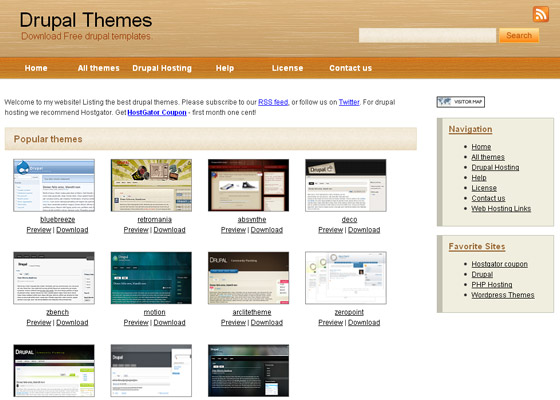Open the arclitetheme thumbnail

coord(249,278)
